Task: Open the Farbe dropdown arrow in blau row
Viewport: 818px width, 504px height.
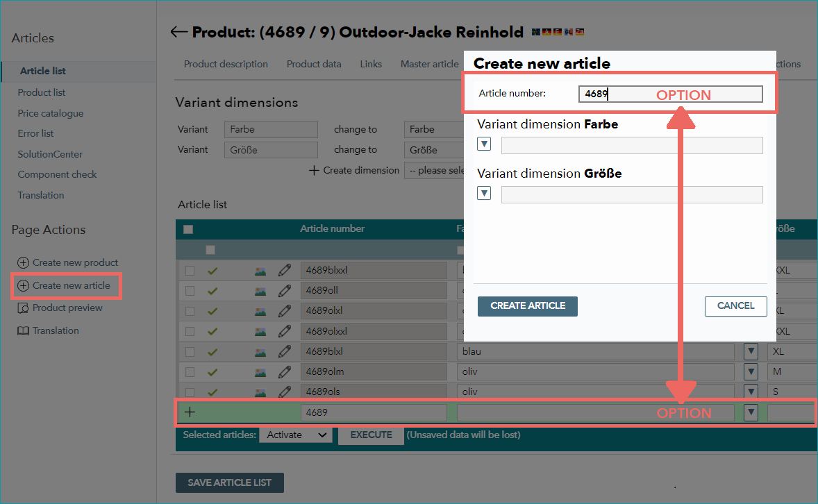Action: 751,351
